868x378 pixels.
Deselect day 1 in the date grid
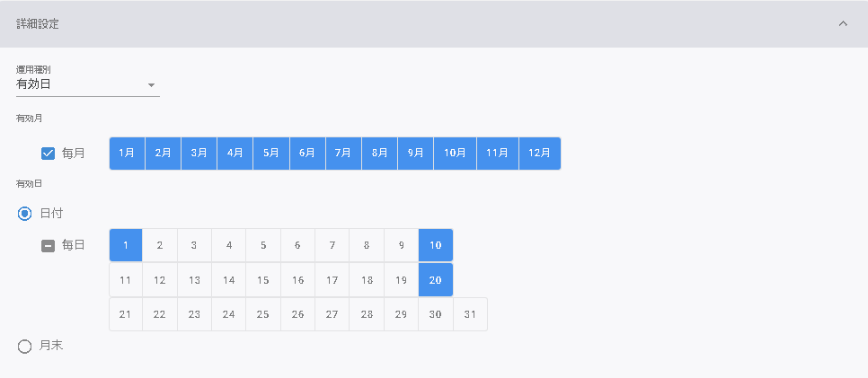click(x=126, y=245)
